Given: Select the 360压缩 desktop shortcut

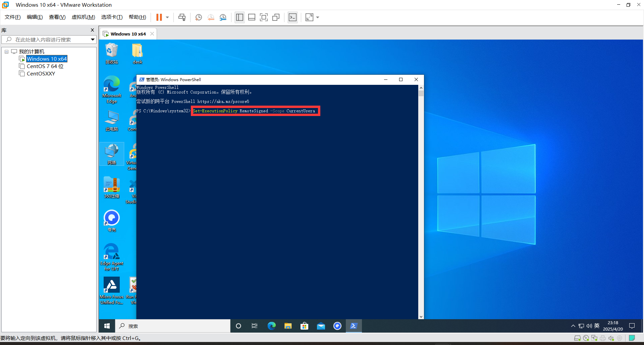Looking at the screenshot, I should click(x=112, y=188).
